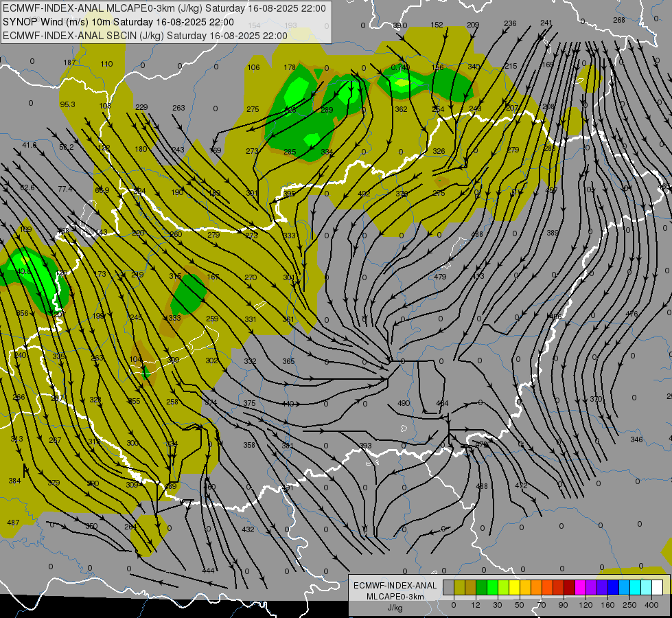
Task: Select the white legend color box
Action: coord(657,588)
